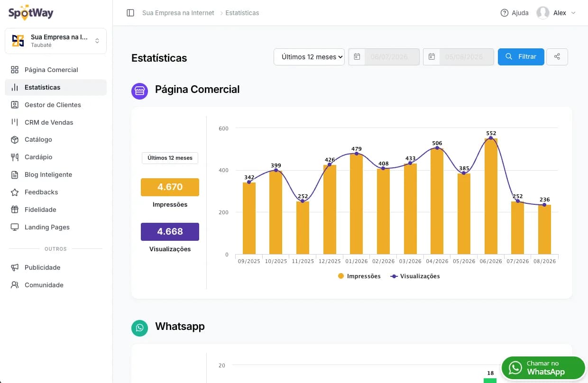Click the 4.668 Visualizações card
The image size is (588, 383).
point(170,231)
